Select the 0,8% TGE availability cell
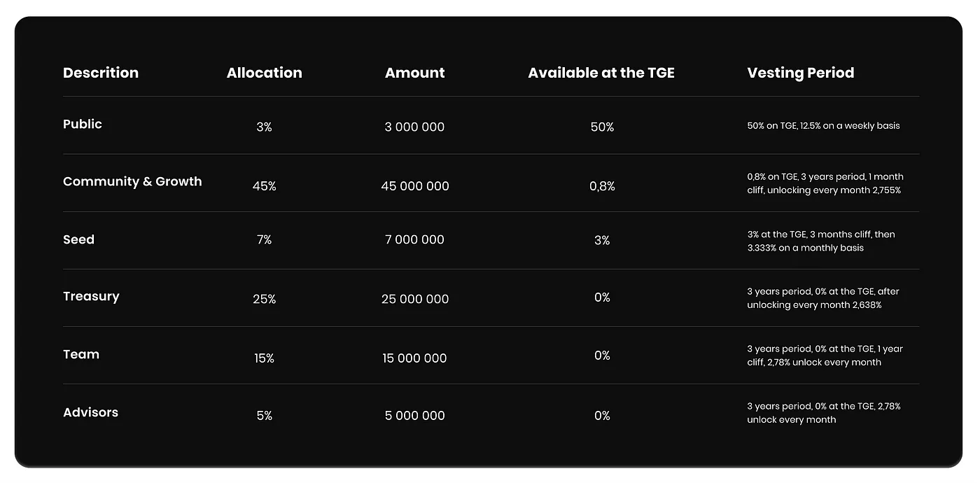This screenshot has height=483, width=980. tap(602, 186)
